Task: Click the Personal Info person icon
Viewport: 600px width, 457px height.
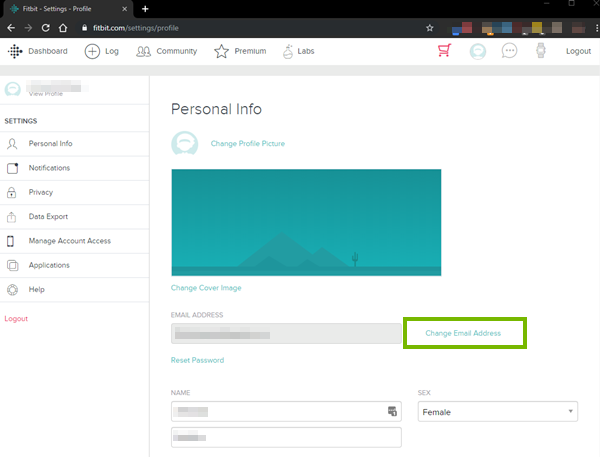Action: (x=12, y=144)
